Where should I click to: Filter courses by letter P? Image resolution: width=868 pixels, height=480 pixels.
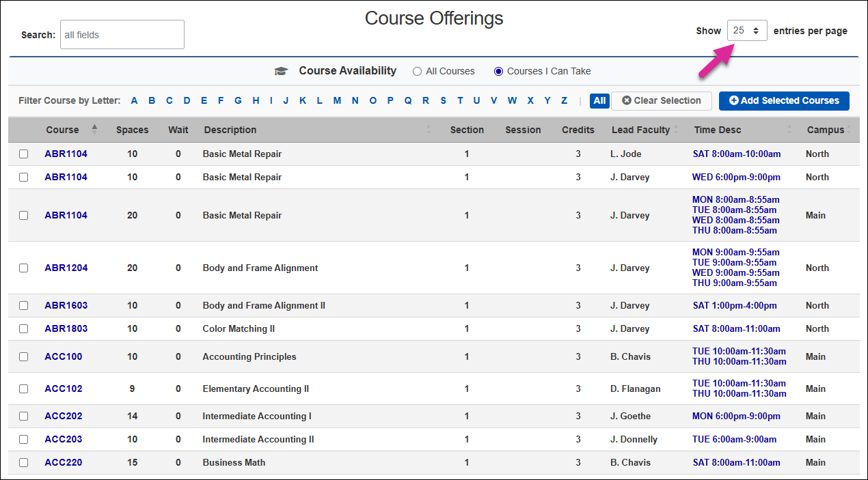390,100
